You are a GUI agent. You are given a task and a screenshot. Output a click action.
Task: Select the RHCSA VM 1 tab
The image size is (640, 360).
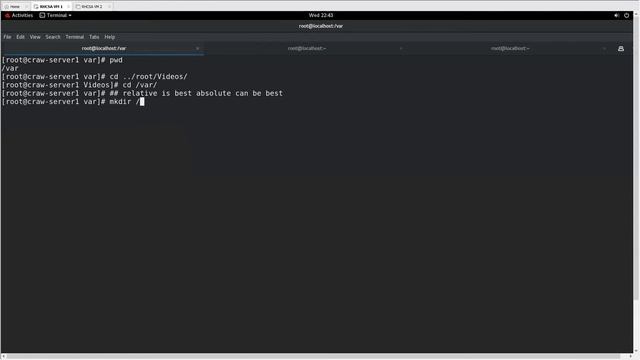pos(51,7)
